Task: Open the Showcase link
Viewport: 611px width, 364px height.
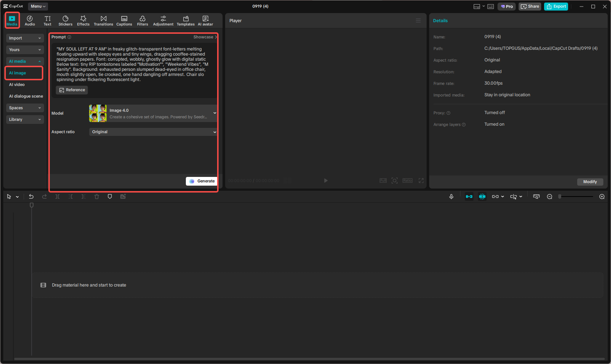Action: coord(205,37)
